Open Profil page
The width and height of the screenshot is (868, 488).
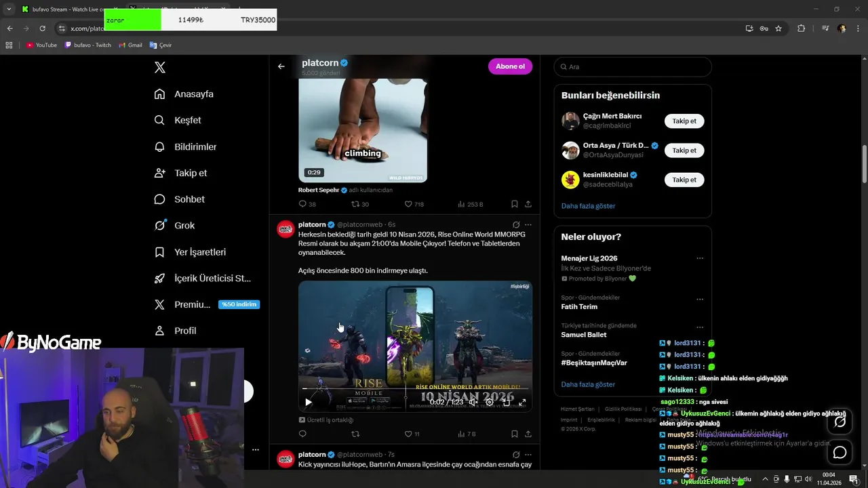coord(175,331)
